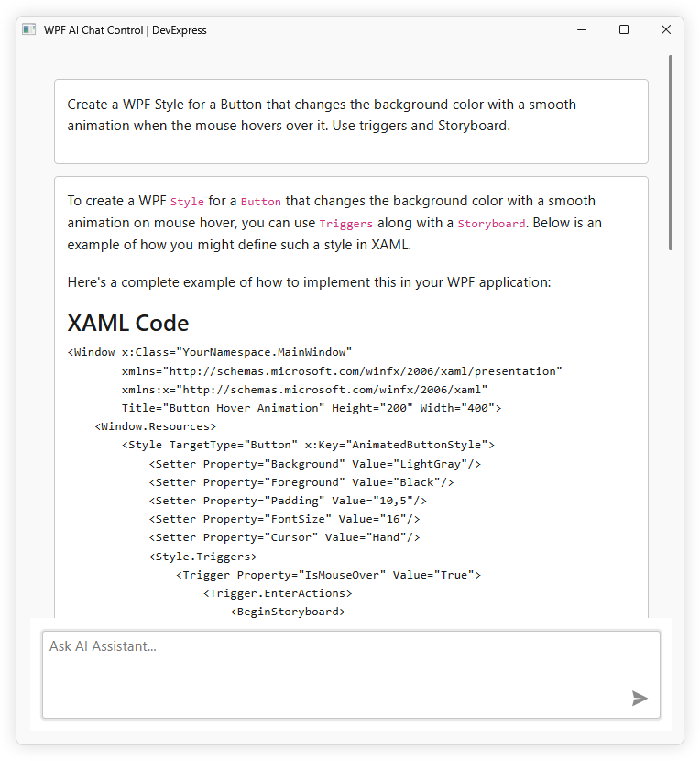The width and height of the screenshot is (700, 761).
Task: Minimize the WPF AI Chat Control window
Action: [582, 30]
